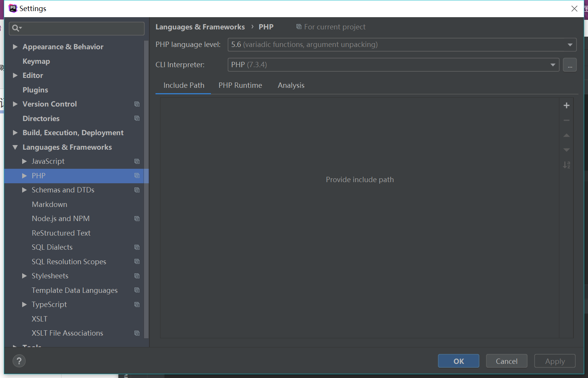Select Template Data Languages settings
The image size is (588, 378).
pyautogui.click(x=75, y=290)
